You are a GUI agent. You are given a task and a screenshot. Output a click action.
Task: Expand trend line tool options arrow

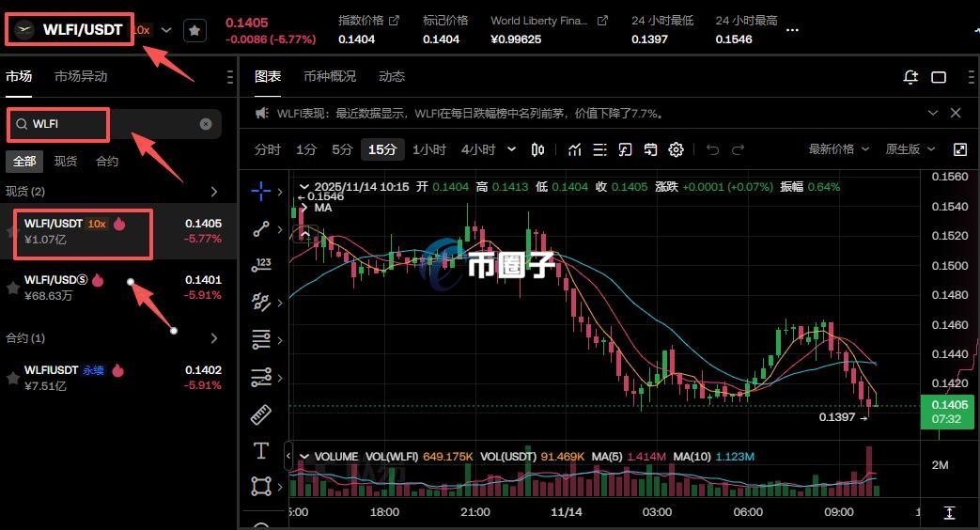tap(280, 229)
